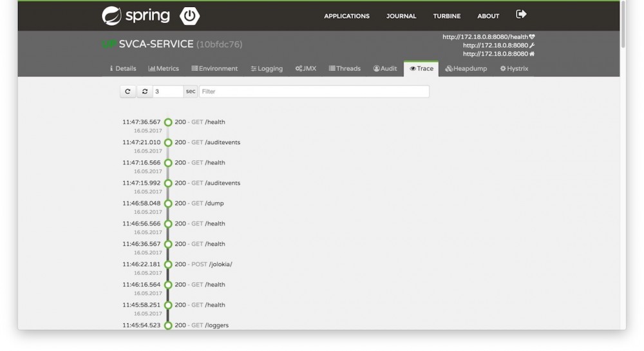Image resolution: width=644 pixels, height=351 pixels.
Task: Open the Journal page
Action: (401, 16)
